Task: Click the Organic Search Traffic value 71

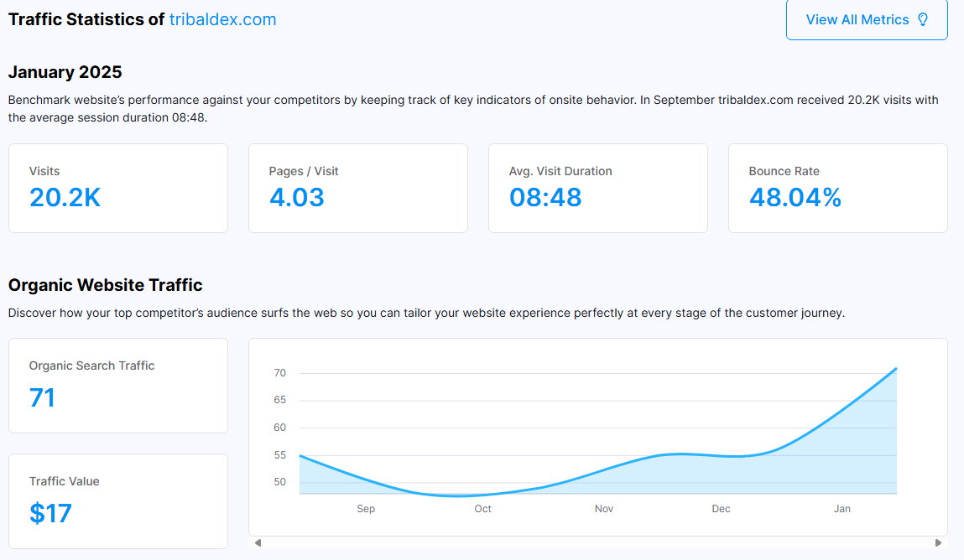Action: (43, 398)
